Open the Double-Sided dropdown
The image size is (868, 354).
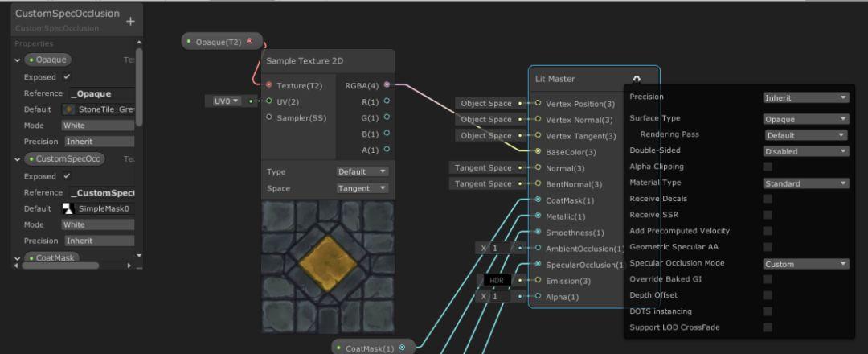click(x=805, y=151)
